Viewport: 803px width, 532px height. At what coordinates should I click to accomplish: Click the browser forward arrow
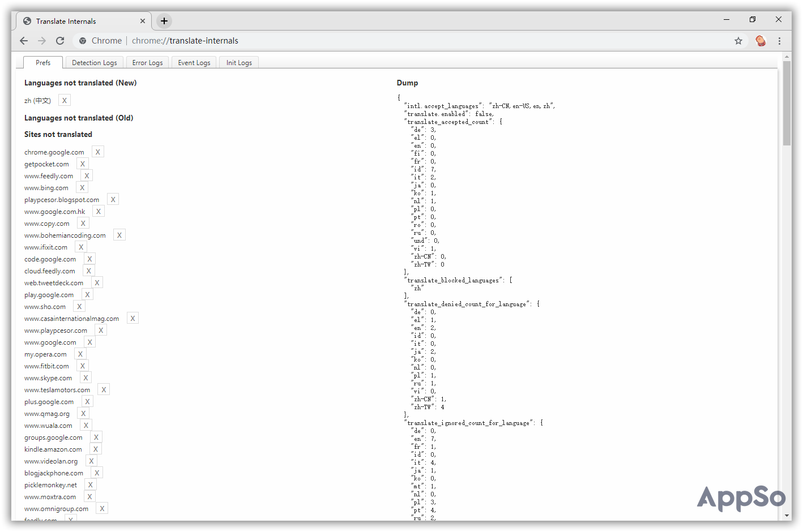point(42,41)
